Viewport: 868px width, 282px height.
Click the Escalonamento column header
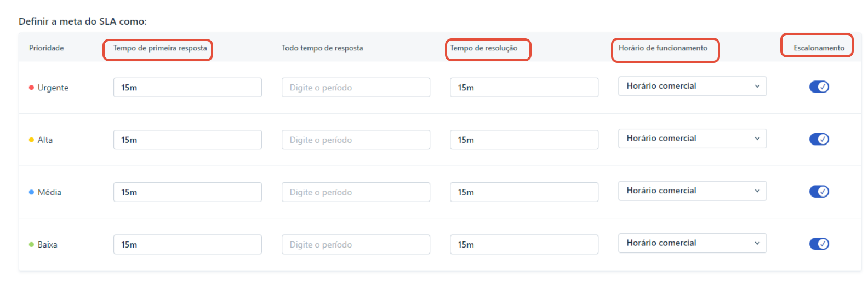[x=819, y=48]
